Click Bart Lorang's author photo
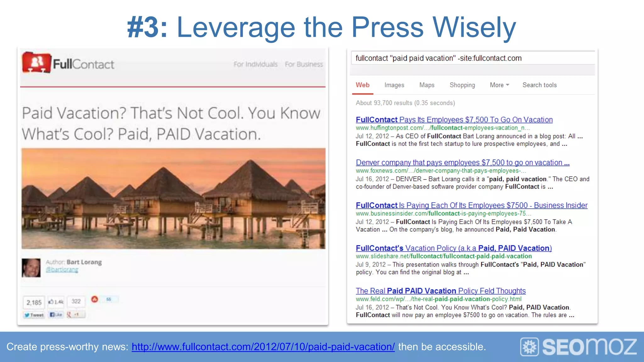The image size is (644, 362). (x=31, y=267)
